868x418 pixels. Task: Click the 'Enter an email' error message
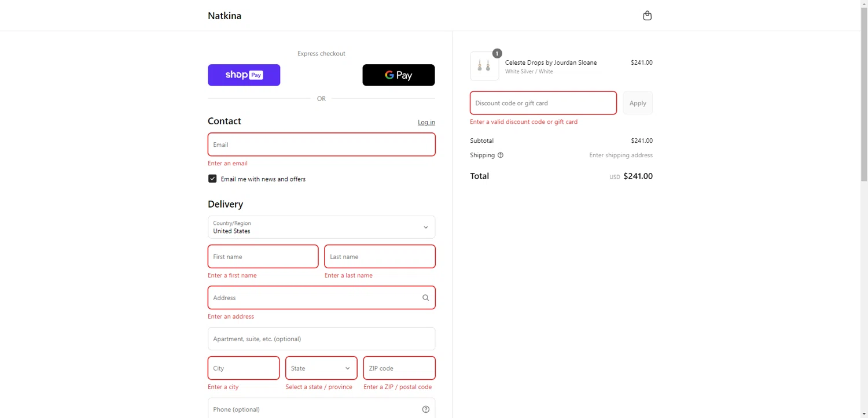pos(227,164)
